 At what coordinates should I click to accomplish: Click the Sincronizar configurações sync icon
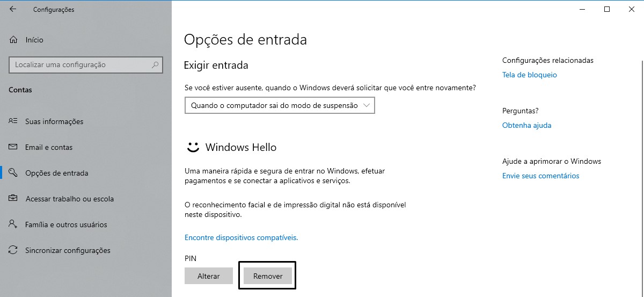13,250
